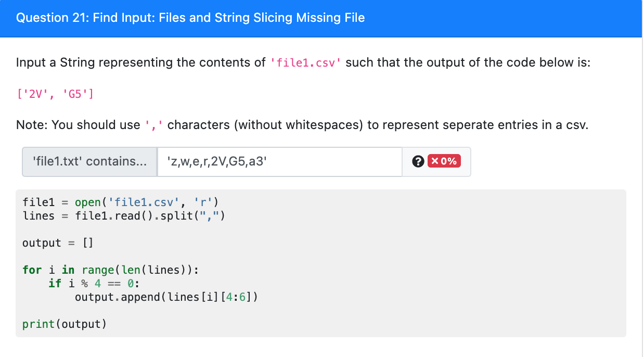Click the blue question header bar

[x=321, y=18]
